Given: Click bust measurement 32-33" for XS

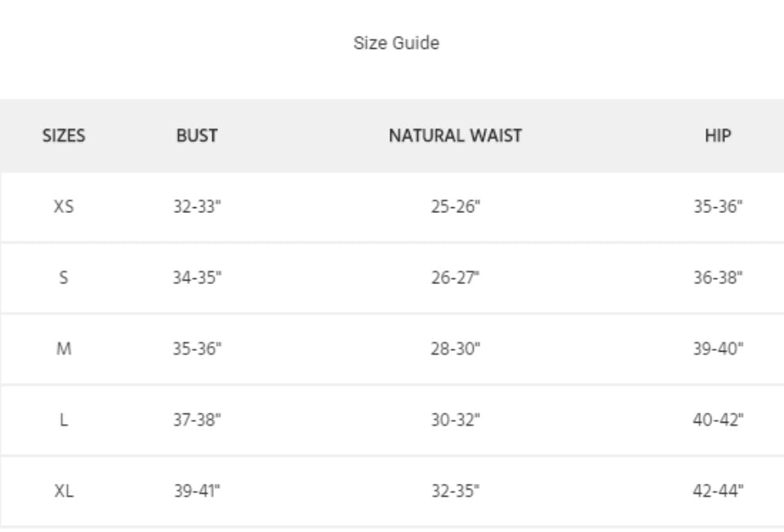Looking at the screenshot, I should pos(197,206).
